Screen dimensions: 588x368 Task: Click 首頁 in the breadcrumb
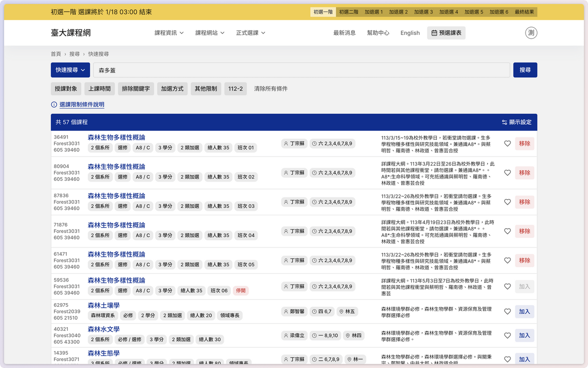coord(56,54)
